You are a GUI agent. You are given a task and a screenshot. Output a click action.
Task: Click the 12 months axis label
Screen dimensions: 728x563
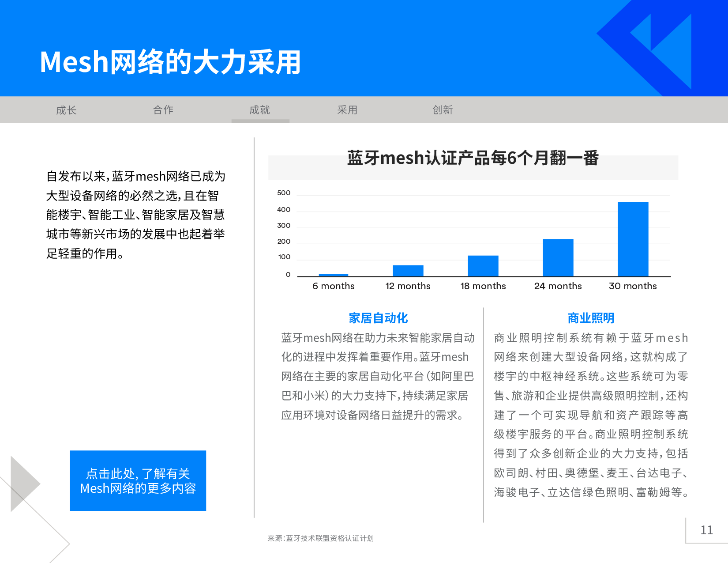click(408, 286)
